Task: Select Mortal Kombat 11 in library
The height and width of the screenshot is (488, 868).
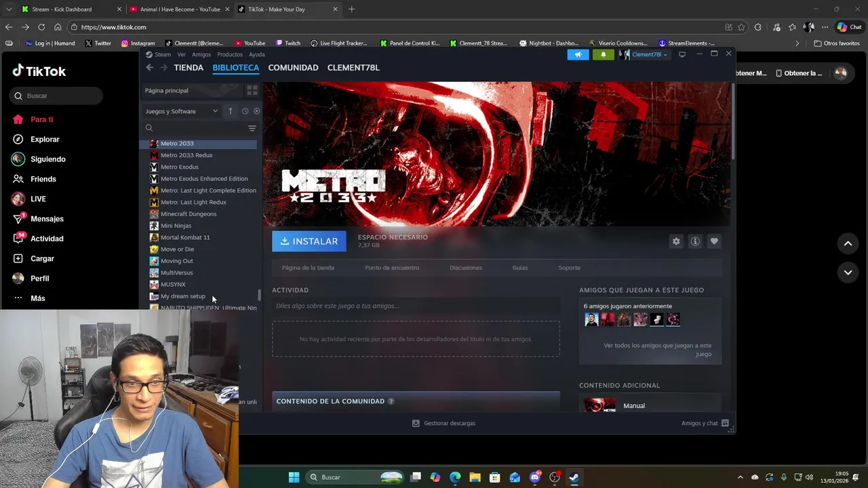Action: 185,237
